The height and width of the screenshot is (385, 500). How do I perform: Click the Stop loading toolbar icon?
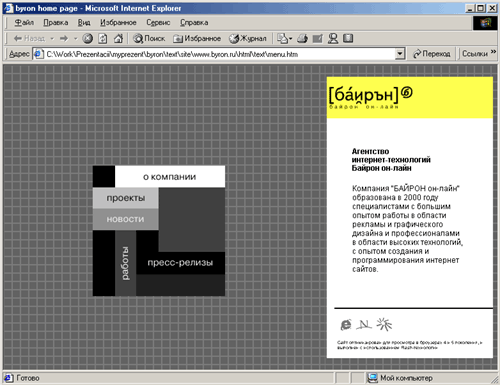(88, 39)
